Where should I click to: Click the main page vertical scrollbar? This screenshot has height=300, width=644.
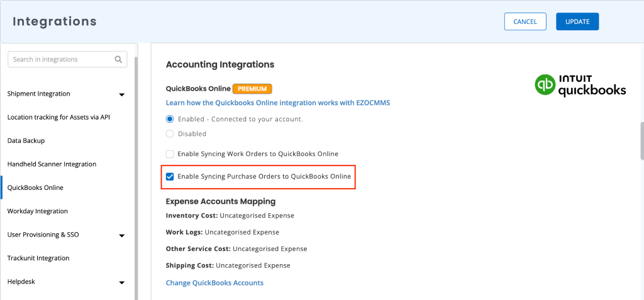click(x=642, y=140)
